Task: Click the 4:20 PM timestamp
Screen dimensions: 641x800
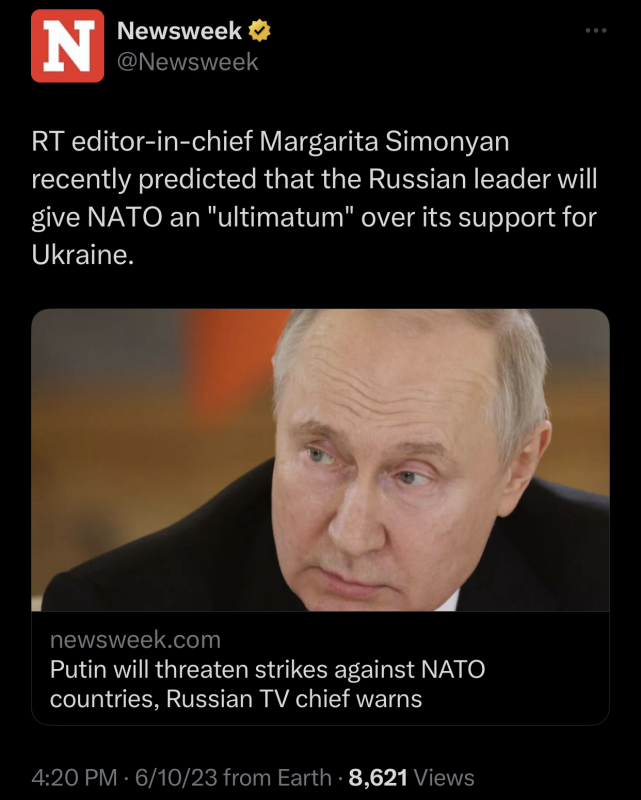Action: 73,777
